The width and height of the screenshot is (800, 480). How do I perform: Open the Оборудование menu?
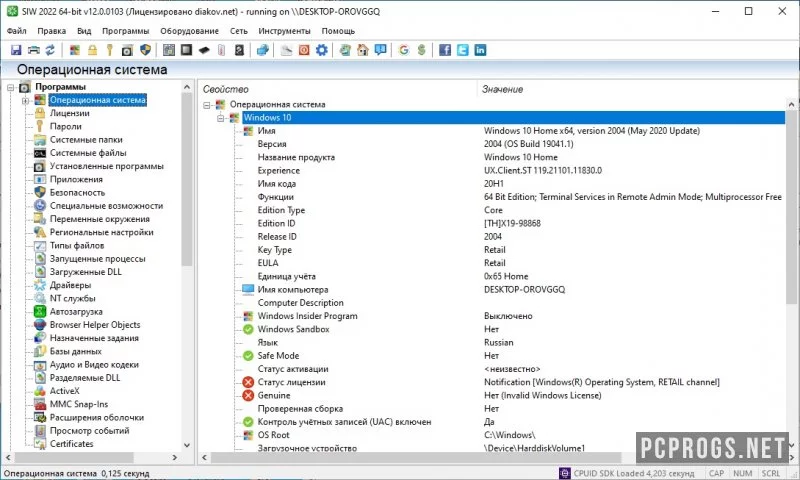click(189, 31)
